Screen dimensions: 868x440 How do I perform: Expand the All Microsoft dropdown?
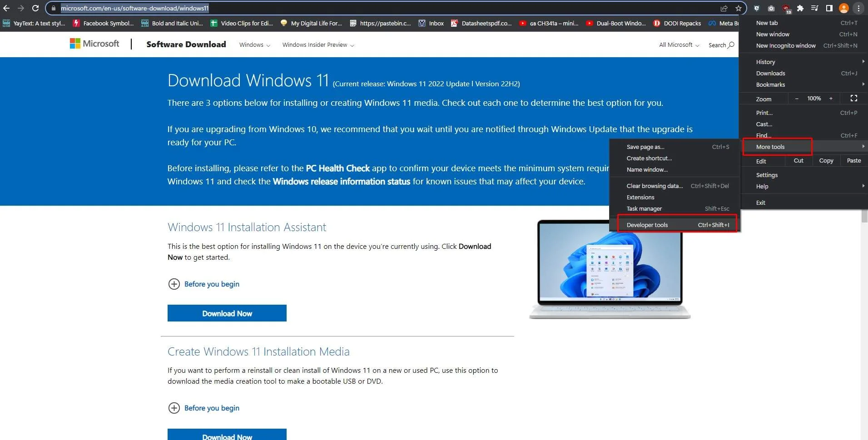tap(679, 45)
